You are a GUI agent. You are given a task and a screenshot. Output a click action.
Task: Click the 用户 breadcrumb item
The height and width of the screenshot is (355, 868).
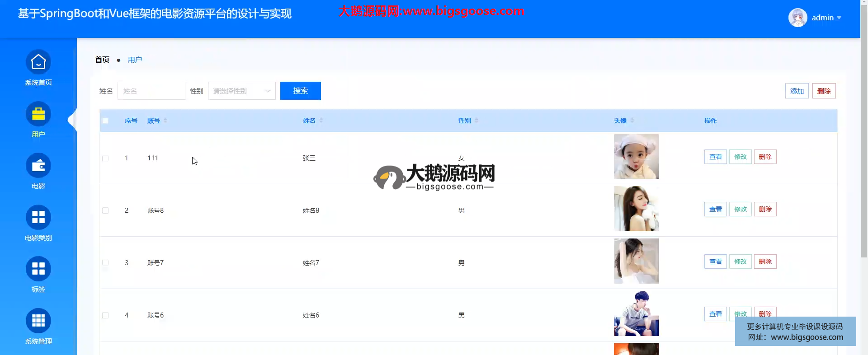pyautogui.click(x=135, y=60)
